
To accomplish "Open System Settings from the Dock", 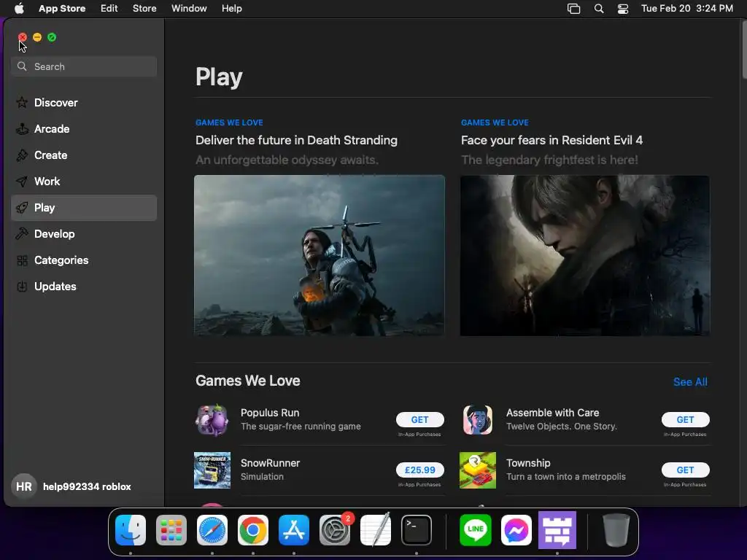I will (x=334, y=530).
